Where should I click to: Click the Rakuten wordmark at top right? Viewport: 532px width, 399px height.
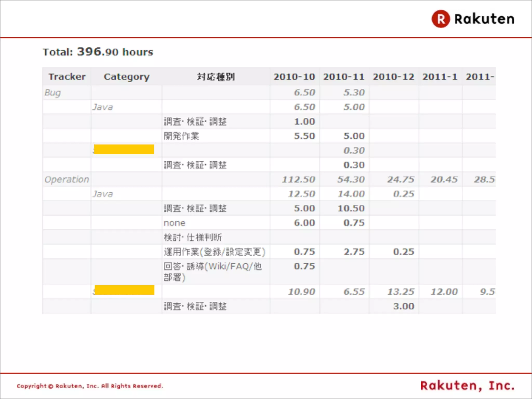tap(484, 19)
